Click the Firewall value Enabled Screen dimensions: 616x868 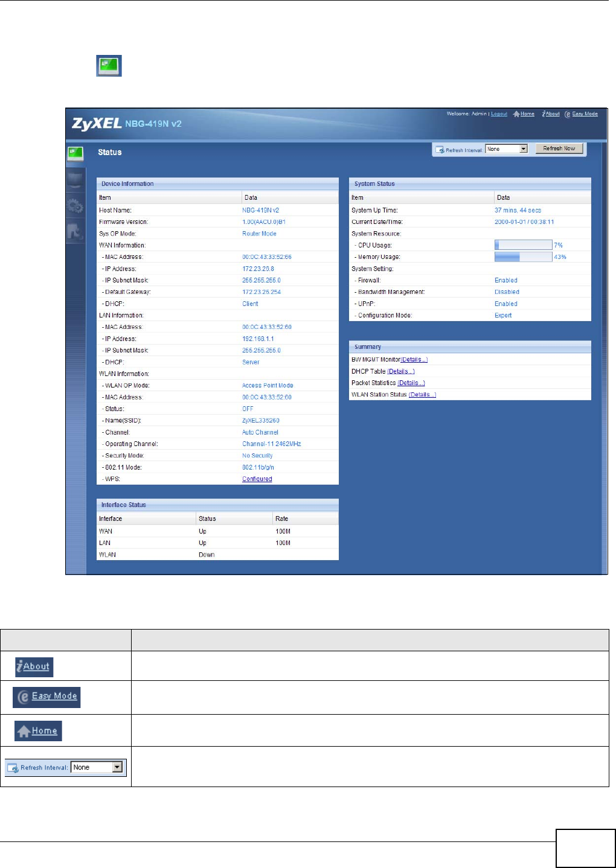pos(506,281)
